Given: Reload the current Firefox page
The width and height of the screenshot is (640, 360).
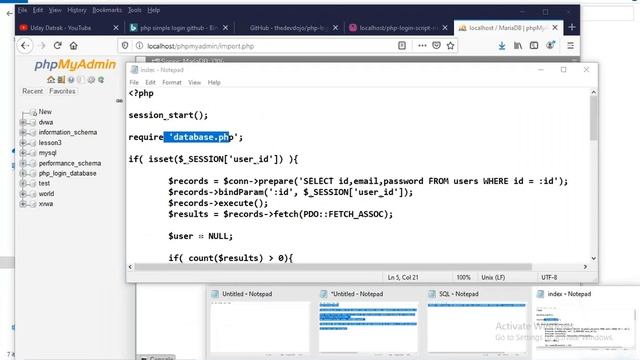Looking at the screenshot, I should [x=58, y=46].
